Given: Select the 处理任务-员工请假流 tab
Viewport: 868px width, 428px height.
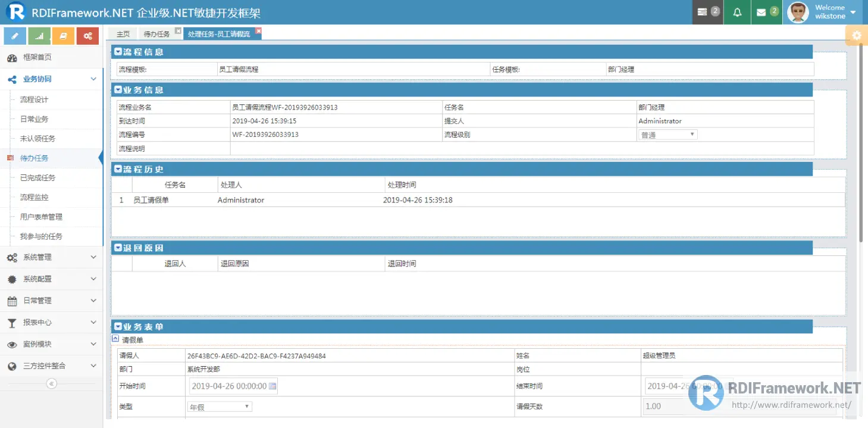Looking at the screenshot, I should [x=219, y=34].
